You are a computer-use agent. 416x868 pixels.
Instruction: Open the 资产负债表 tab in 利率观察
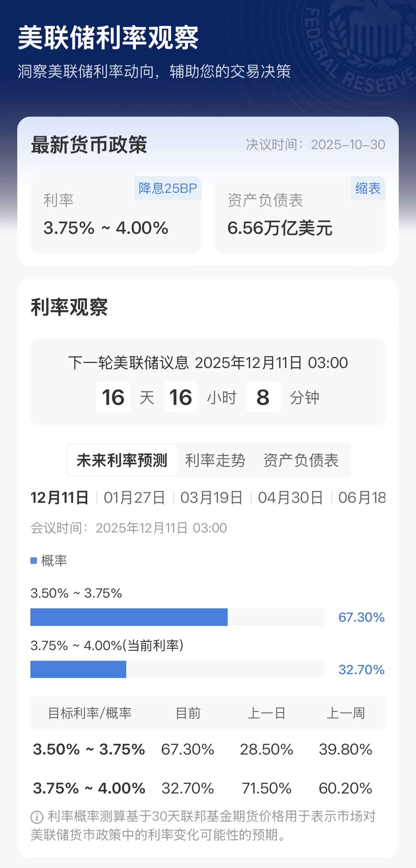[301, 460]
